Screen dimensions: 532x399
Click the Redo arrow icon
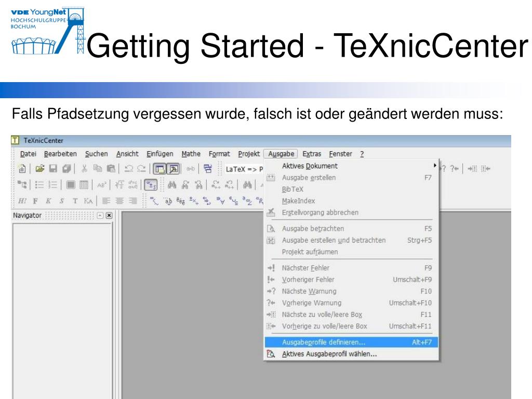141,168
